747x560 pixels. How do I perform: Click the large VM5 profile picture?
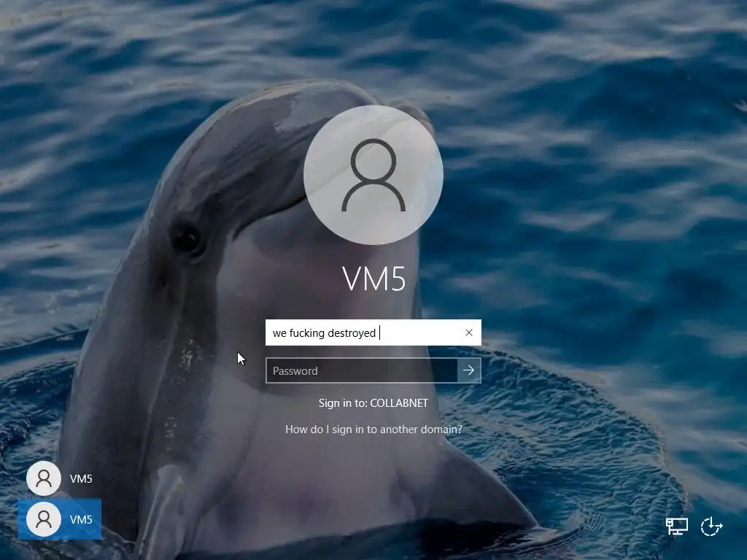pos(373,175)
